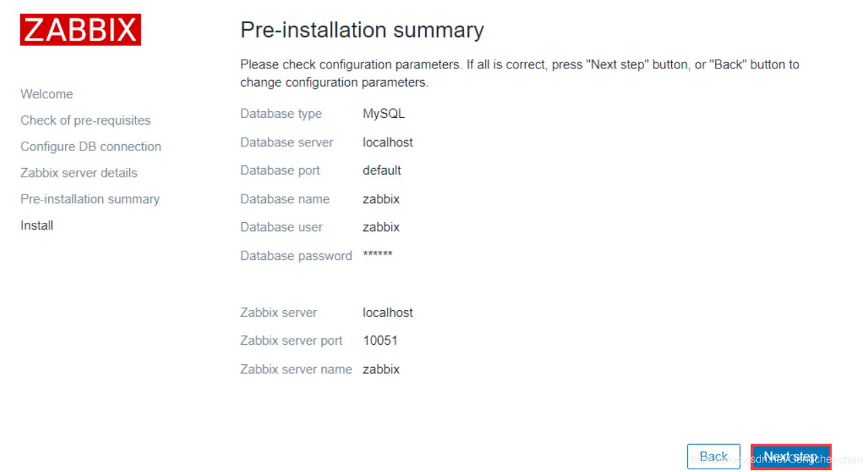The image size is (868, 472).
Task: Click the Database name zabbix value
Action: (x=381, y=199)
